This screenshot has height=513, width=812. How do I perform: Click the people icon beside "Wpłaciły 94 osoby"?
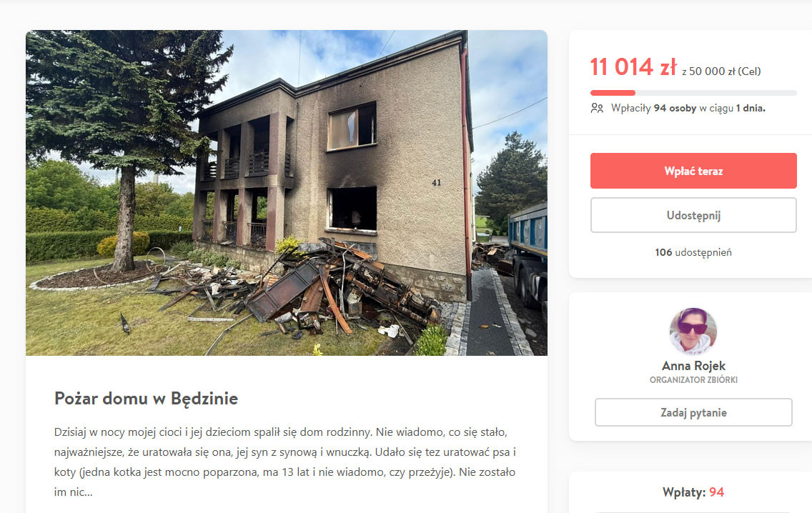(597, 108)
